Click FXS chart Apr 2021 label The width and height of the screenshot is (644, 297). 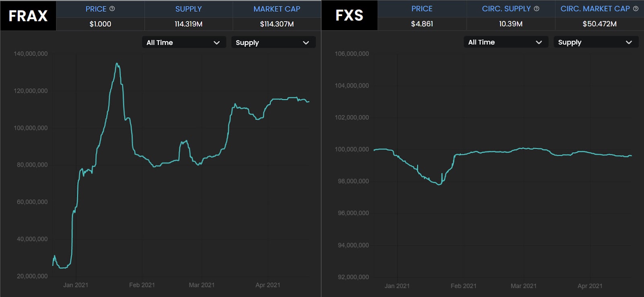[590, 286]
